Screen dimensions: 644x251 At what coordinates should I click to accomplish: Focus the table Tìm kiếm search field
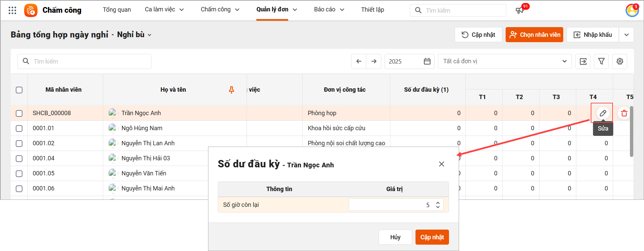84,61
